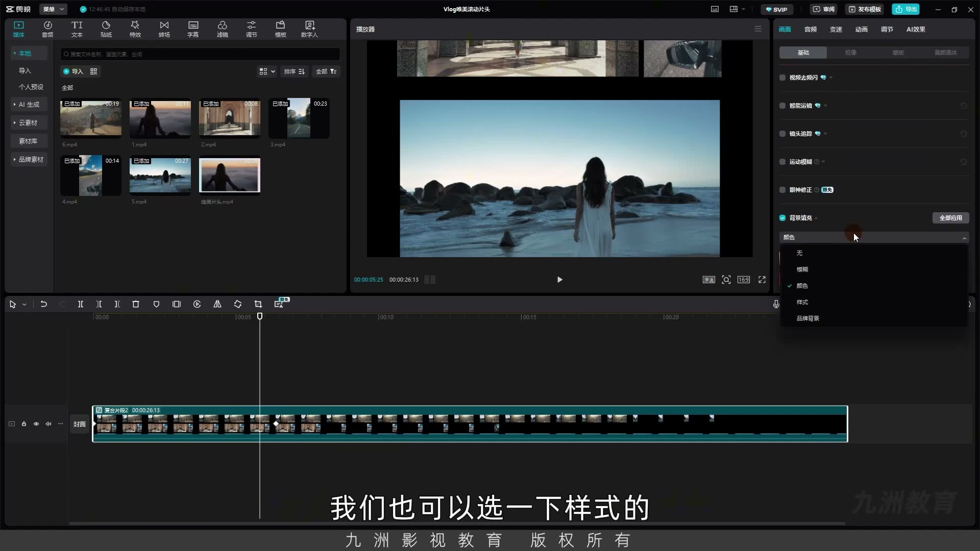Open the 全部 filter dropdown

point(326,71)
